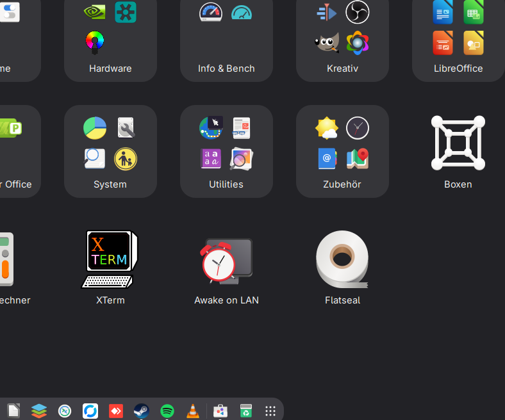Open AnyDesk from the dock
The width and height of the screenshot is (505, 420).
click(116, 411)
